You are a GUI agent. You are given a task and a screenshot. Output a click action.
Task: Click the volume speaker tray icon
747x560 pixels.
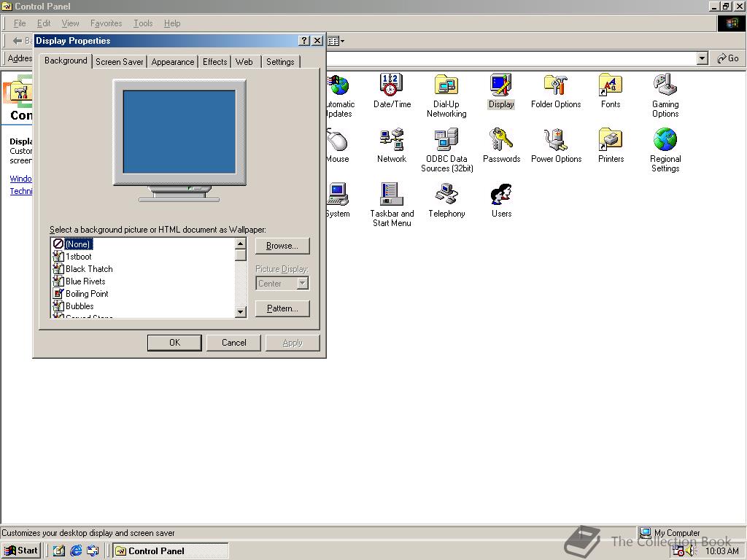[692, 551]
